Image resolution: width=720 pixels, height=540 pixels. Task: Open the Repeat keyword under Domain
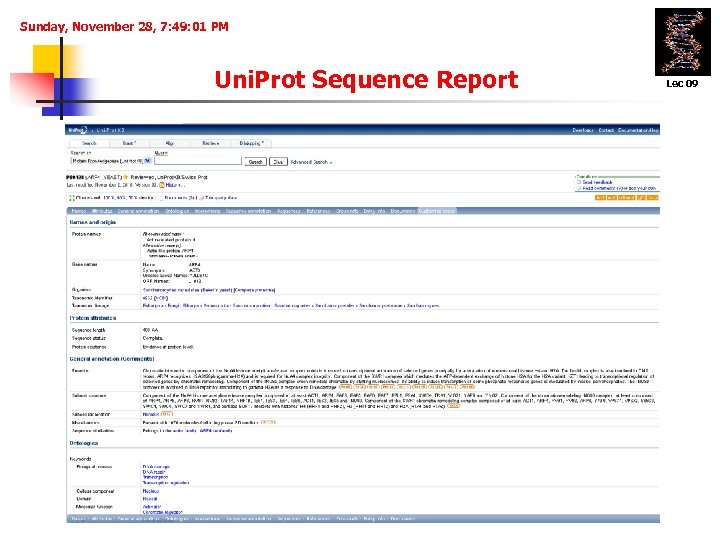pyautogui.click(x=150, y=499)
